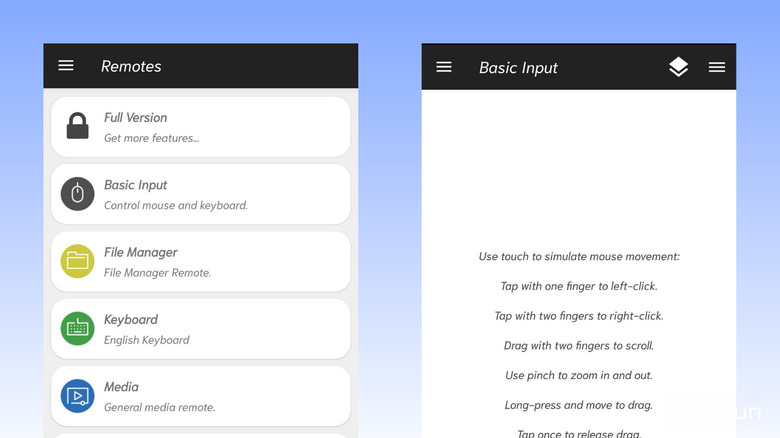
Task: Choose the Keyboard remote title text
Action: [131, 319]
